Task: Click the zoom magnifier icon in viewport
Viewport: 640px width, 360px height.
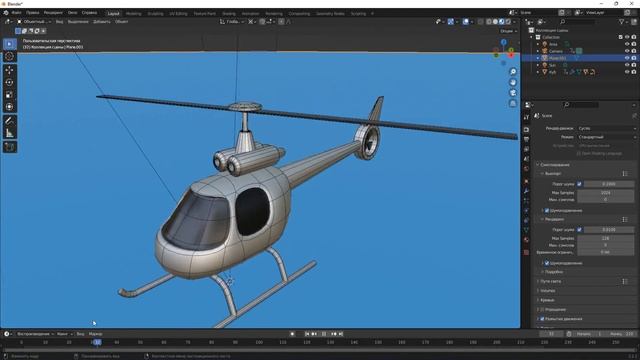Action: (513, 72)
